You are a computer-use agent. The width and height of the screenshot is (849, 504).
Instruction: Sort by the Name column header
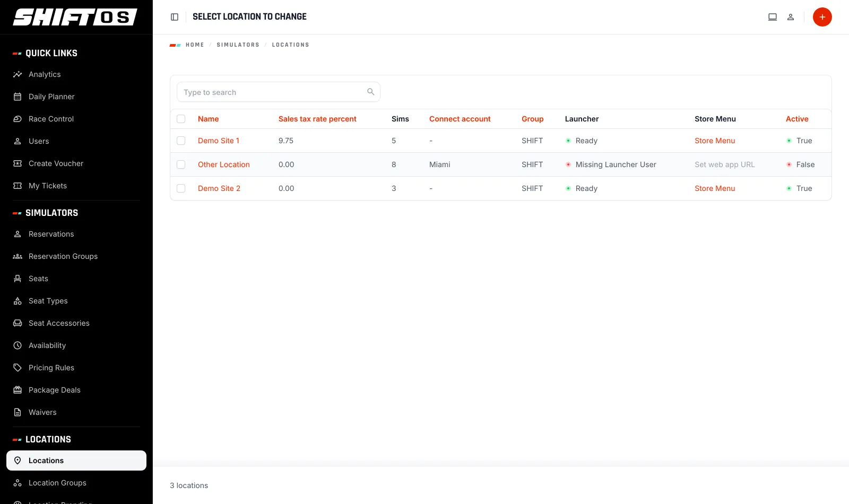pyautogui.click(x=208, y=119)
